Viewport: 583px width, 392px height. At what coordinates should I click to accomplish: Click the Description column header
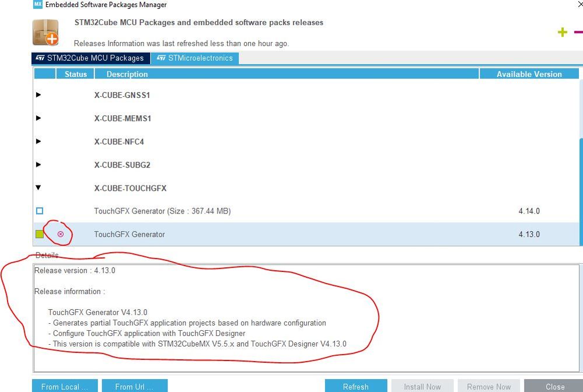[x=287, y=74]
